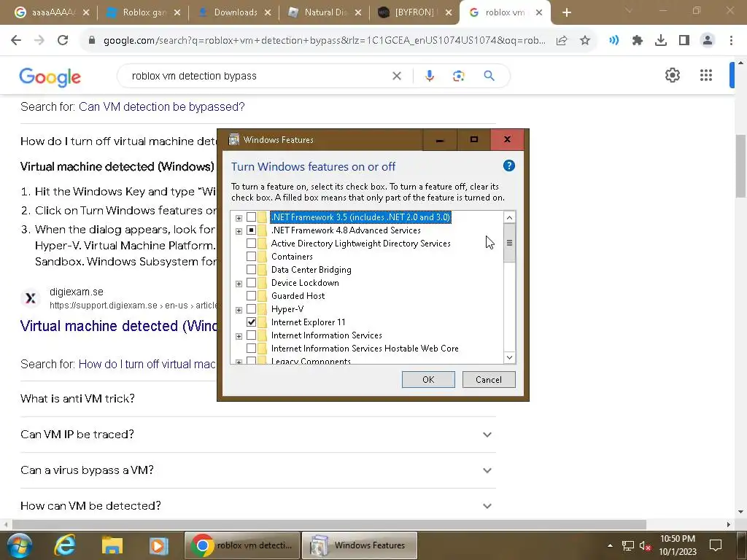747x560 pixels.
Task: Open the media player taskbar icon
Action: pos(158,545)
